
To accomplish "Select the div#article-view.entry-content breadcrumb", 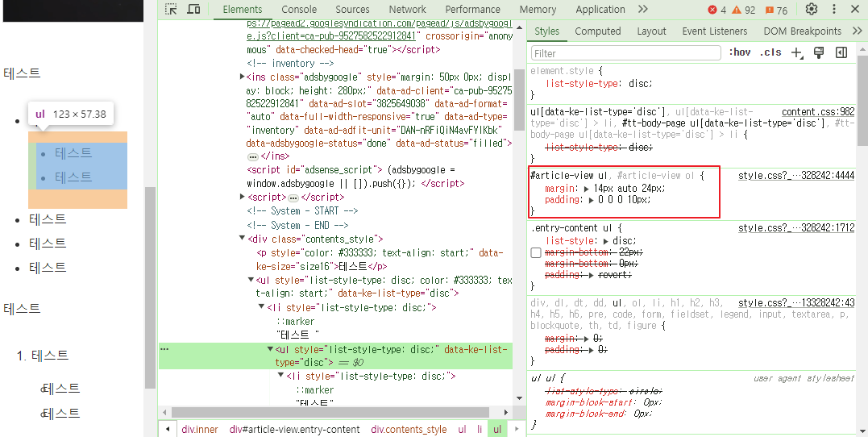I will (294, 429).
